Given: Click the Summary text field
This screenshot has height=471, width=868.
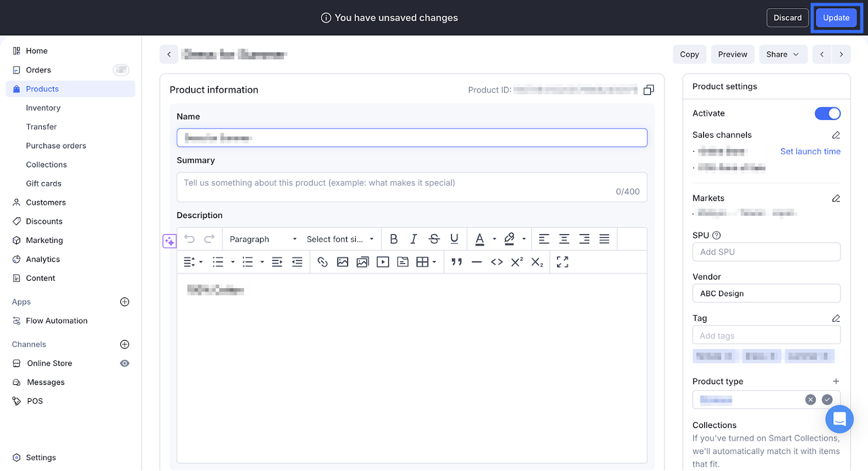Looking at the screenshot, I should 412,187.
